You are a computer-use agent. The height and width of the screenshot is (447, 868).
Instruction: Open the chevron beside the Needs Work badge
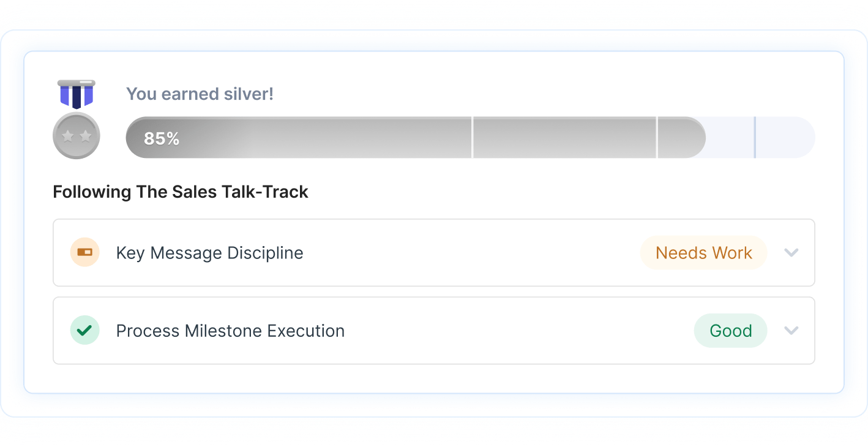(x=791, y=252)
